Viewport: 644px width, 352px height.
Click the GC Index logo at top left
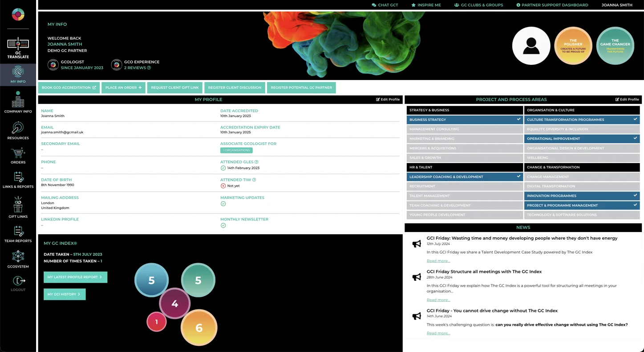point(18,15)
